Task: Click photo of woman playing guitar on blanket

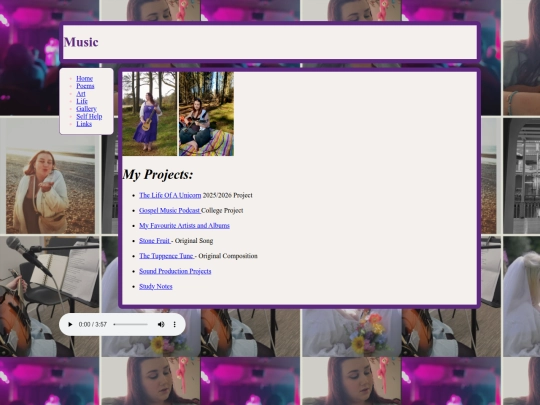Action: click(206, 114)
